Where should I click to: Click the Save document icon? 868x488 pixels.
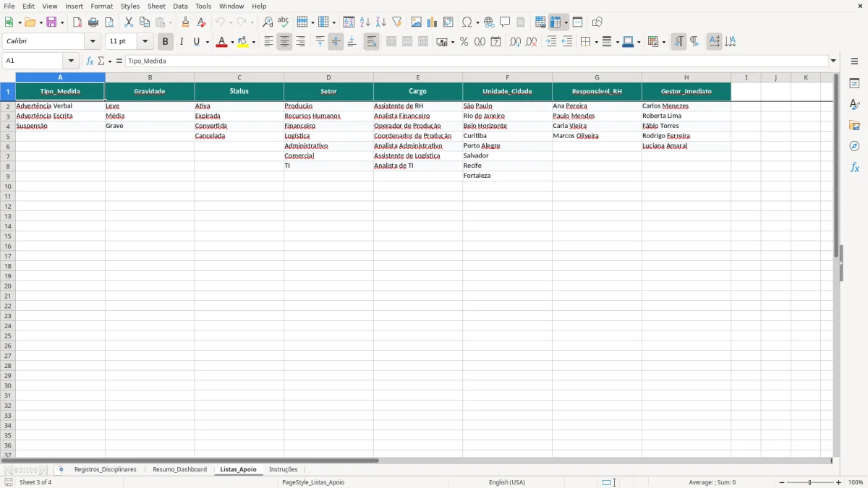[x=51, y=22]
